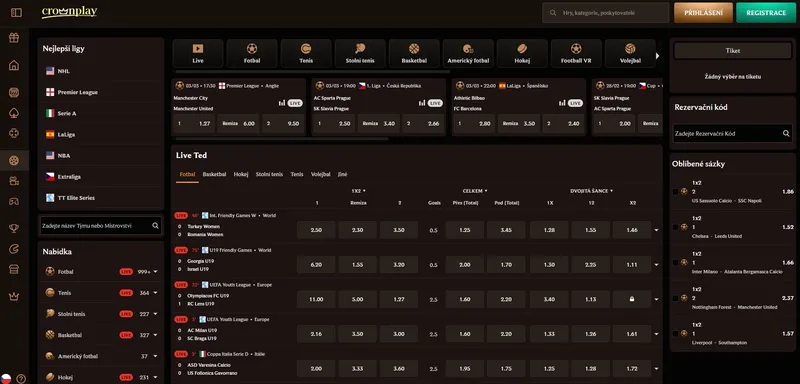Expand the Basketbal row in Nabídka
The image size is (800, 384).
pos(155,335)
